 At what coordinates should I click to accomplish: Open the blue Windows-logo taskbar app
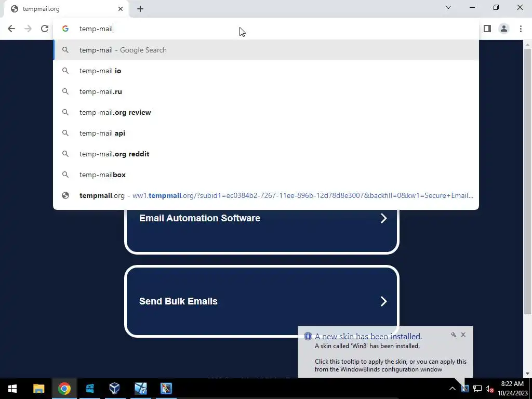pyautogui.click(x=90, y=389)
